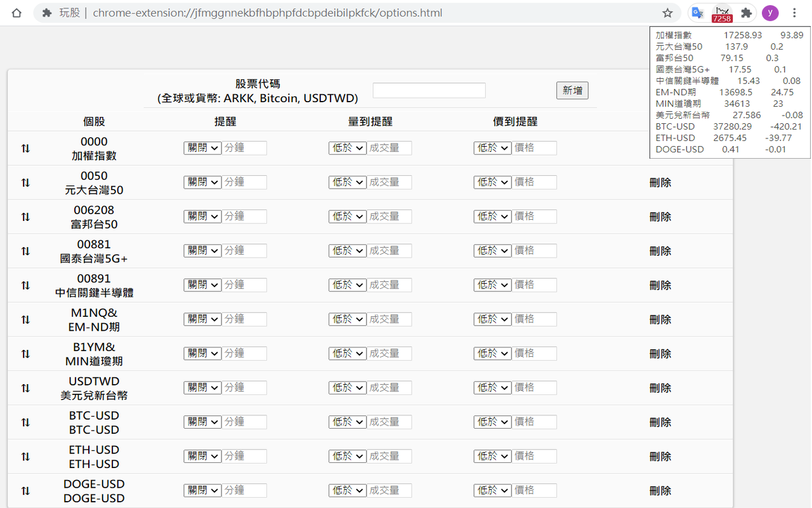Click the 新增 button to add a stock
Image resolution: width=812 pixels, height=508 pixels.
[x=572, y=91]
